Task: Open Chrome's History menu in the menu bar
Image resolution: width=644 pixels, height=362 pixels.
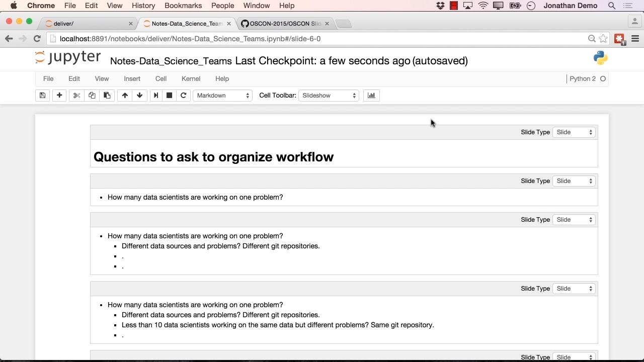Action: 143,6
